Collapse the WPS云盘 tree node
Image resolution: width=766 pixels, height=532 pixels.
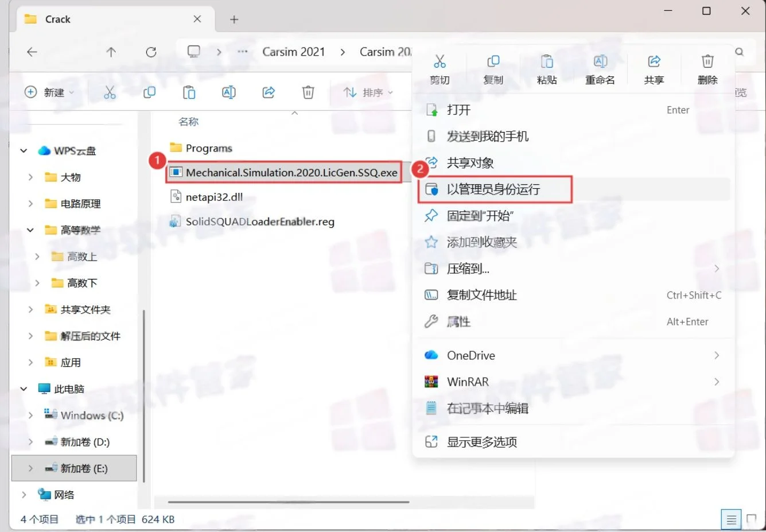click(x=24, y=151)
